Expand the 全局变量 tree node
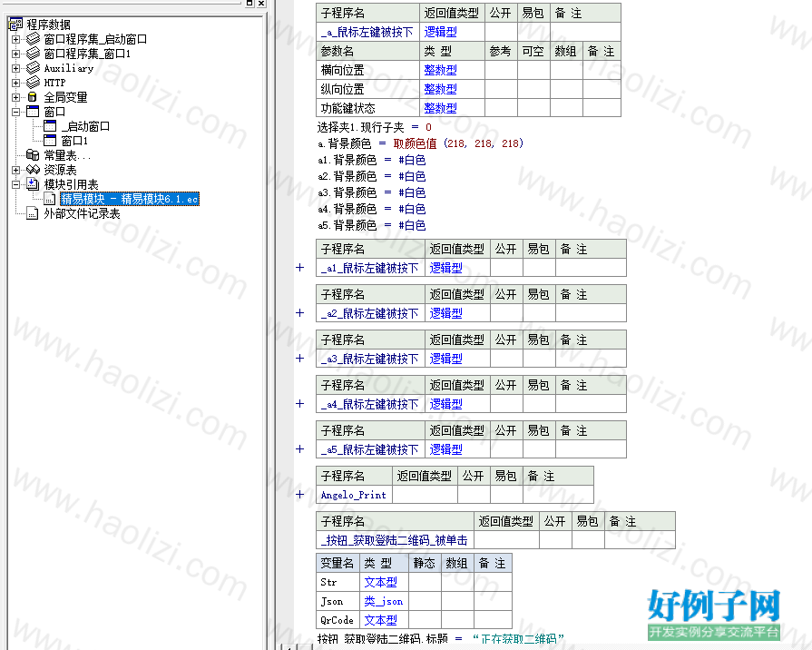812x650 pixels. pyautogui.click(x=16, y=97)
